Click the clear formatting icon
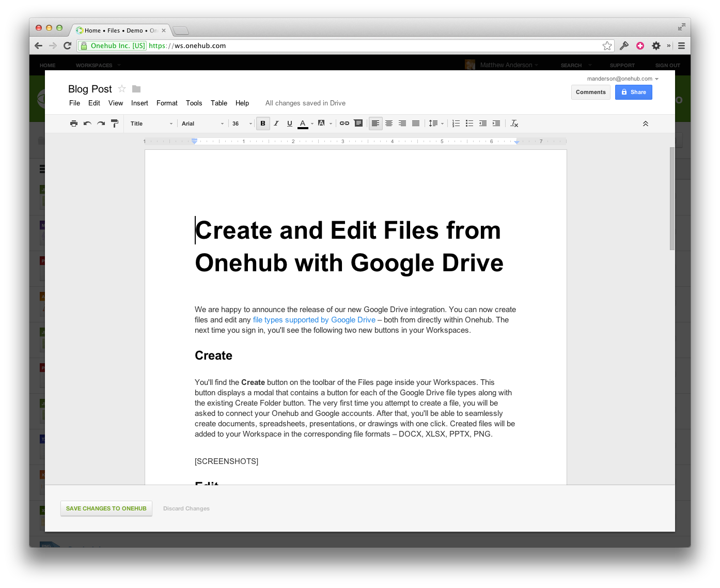Viewport: 720px width, 588px height. pos(514,123)
